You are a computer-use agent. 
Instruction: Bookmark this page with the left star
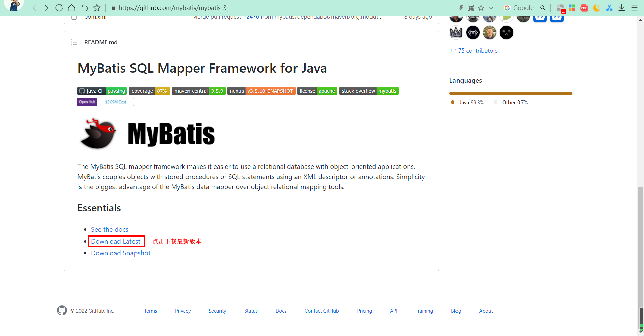[97, 8]
